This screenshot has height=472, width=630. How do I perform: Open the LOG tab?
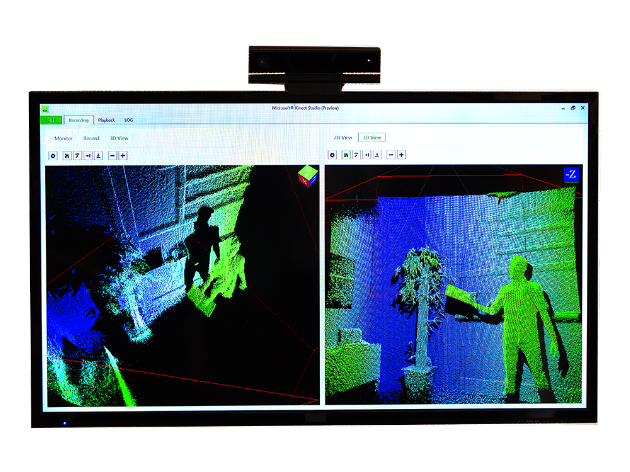tap(128, 119)
